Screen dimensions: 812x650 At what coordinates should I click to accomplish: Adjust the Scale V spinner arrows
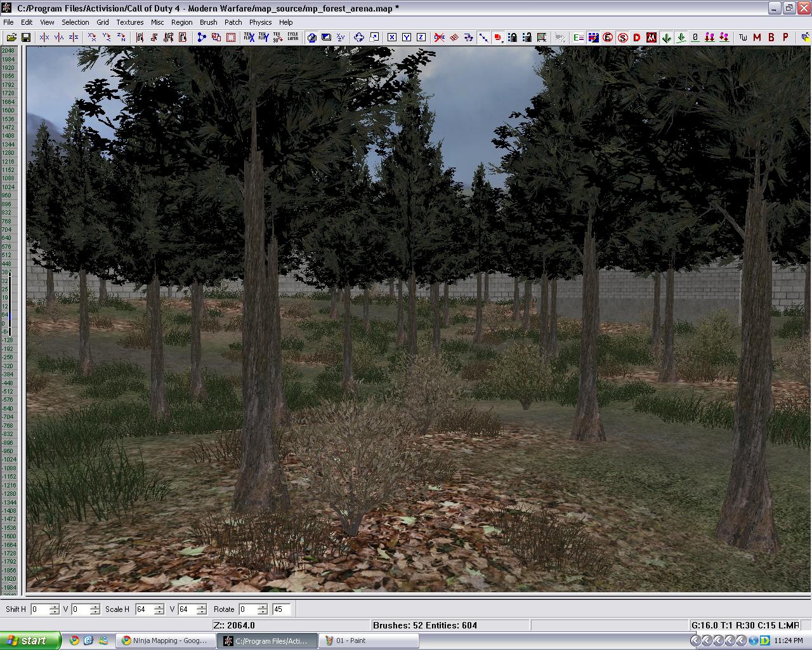(x=202, y=609)
